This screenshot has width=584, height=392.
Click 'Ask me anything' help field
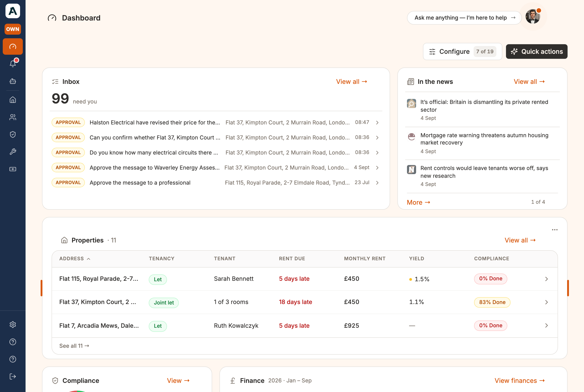pyautogui.click(x=464, y=18)
